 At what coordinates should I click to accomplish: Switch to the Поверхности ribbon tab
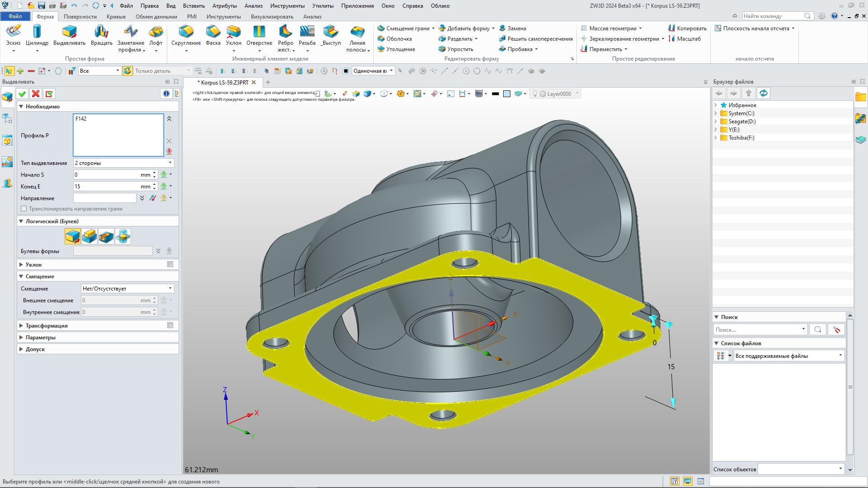(80, 17)
